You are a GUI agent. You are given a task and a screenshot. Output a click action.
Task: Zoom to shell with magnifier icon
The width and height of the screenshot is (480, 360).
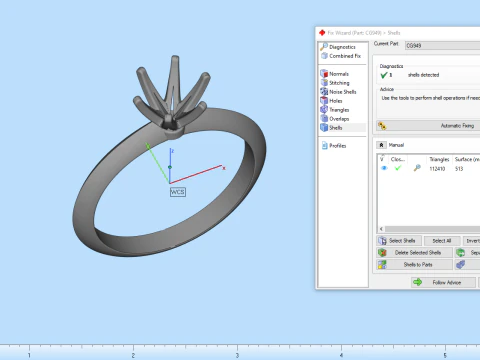pos(417,168)
